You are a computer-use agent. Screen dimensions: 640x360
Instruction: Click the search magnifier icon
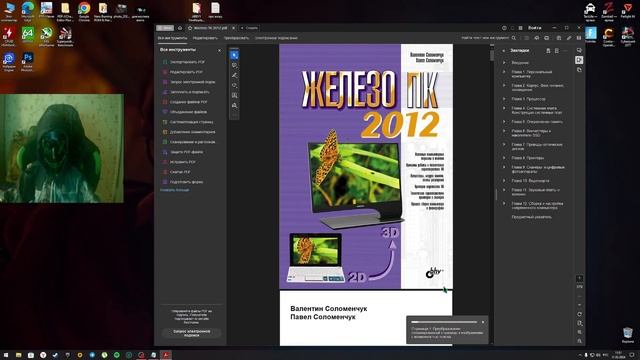tap(514, 38)
